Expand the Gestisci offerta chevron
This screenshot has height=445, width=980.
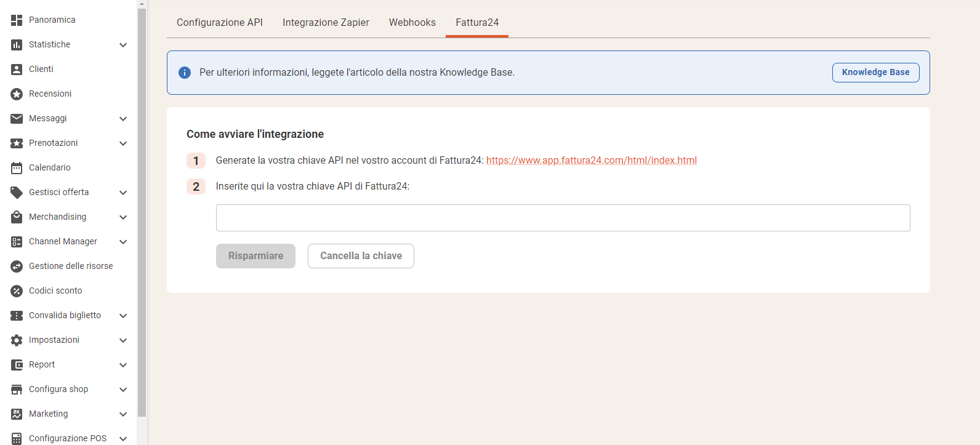(x=123, y=193)
